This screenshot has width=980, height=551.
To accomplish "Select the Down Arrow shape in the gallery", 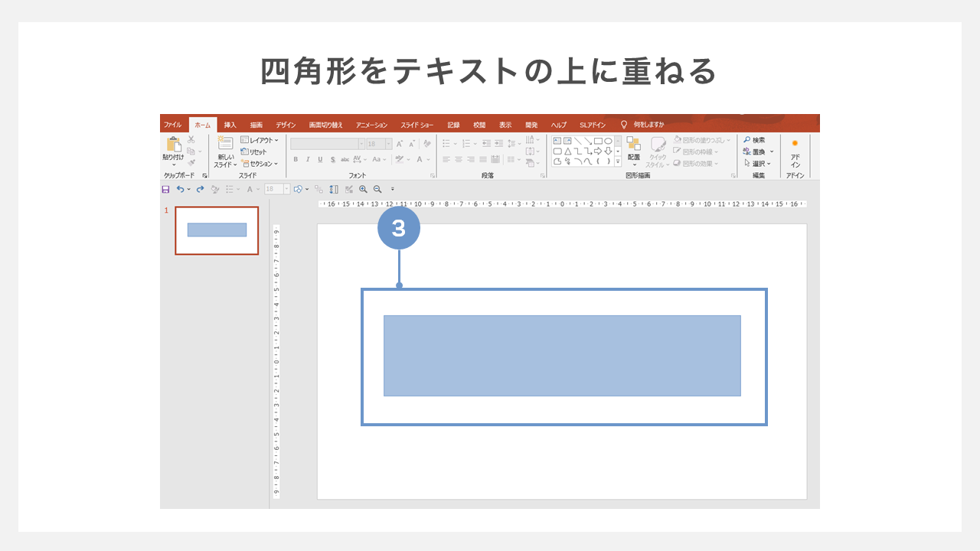I will 608,152.
